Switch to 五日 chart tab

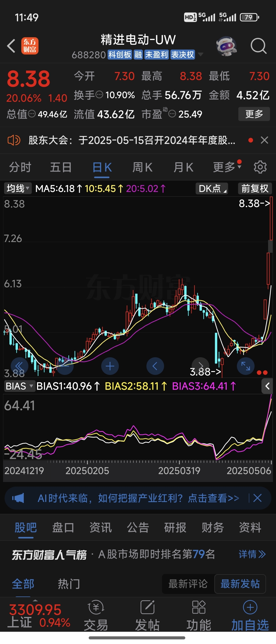pos(61,167)
